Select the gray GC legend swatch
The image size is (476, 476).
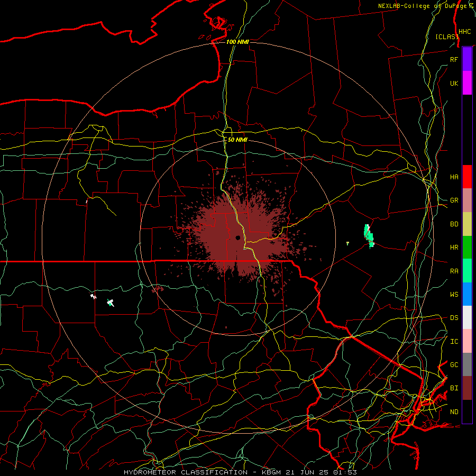point(467,364)
